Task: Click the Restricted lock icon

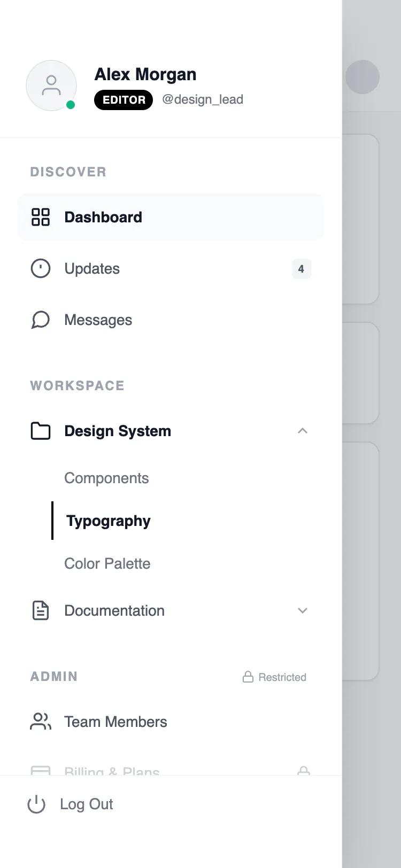Action: coord(248,676)
